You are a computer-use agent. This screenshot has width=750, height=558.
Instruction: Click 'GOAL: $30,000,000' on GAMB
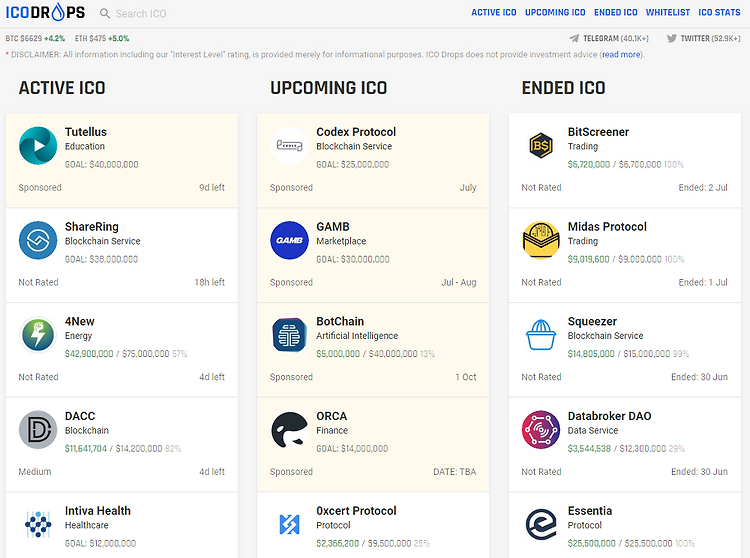(353, 259)
